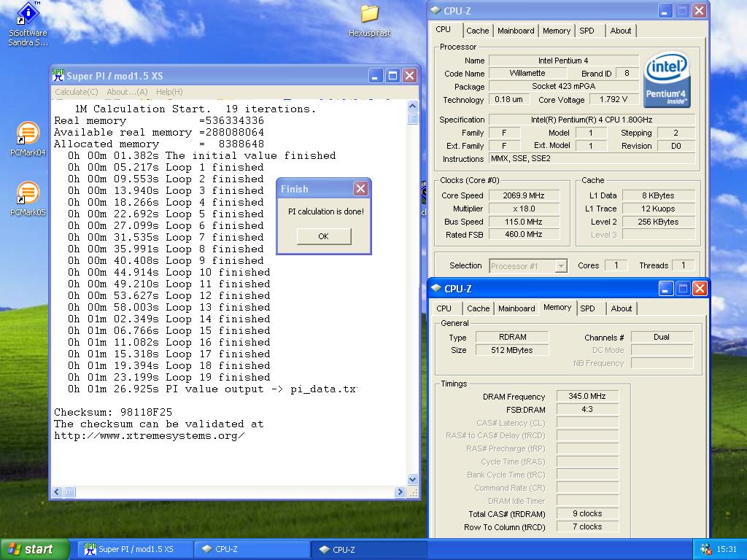
Task: Open About tab in upper CPU-Z
Action: 621,31
